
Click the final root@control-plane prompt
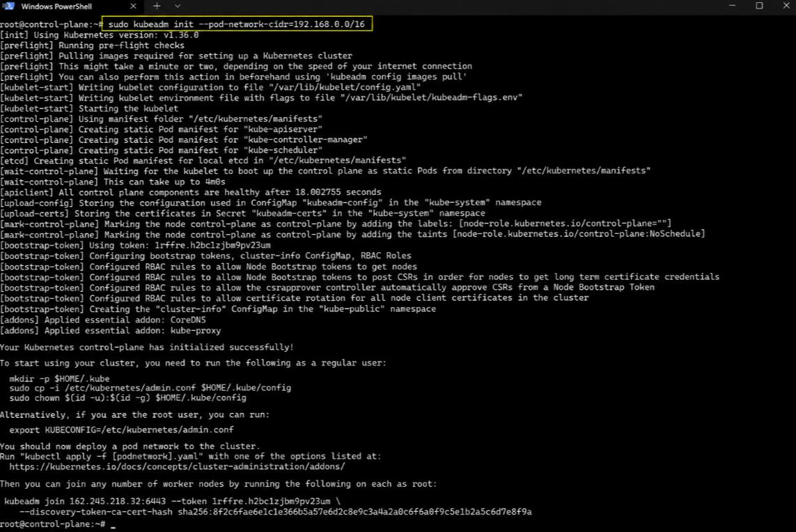(x=53, y=524)
